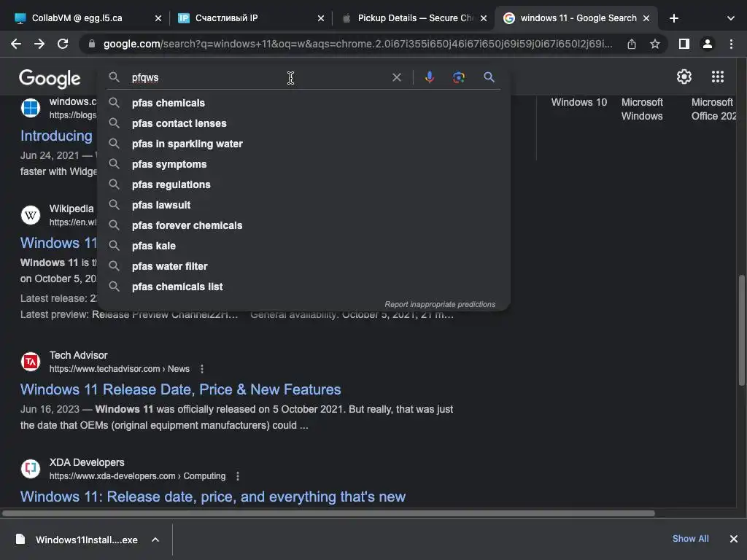Open the Introducing Windows blog result
Image resolution: width=747 pixels, height=560 pixels.
click(x=56, y=136)
